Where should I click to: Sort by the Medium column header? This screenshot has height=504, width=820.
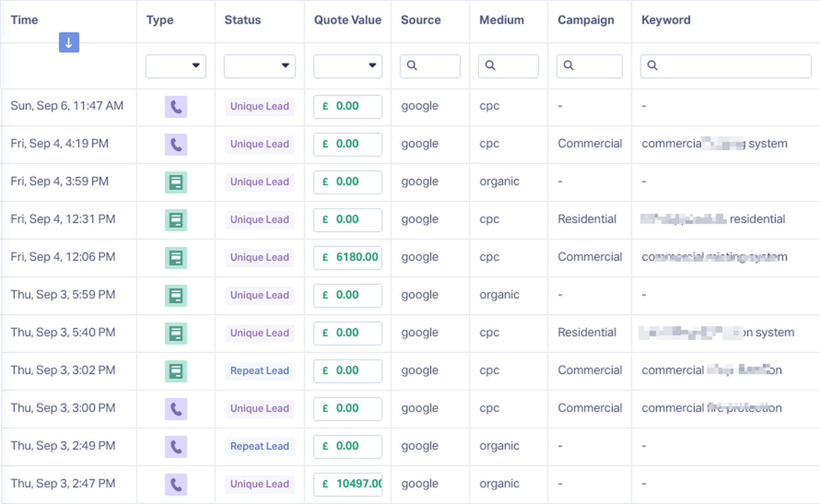(502, 20)
